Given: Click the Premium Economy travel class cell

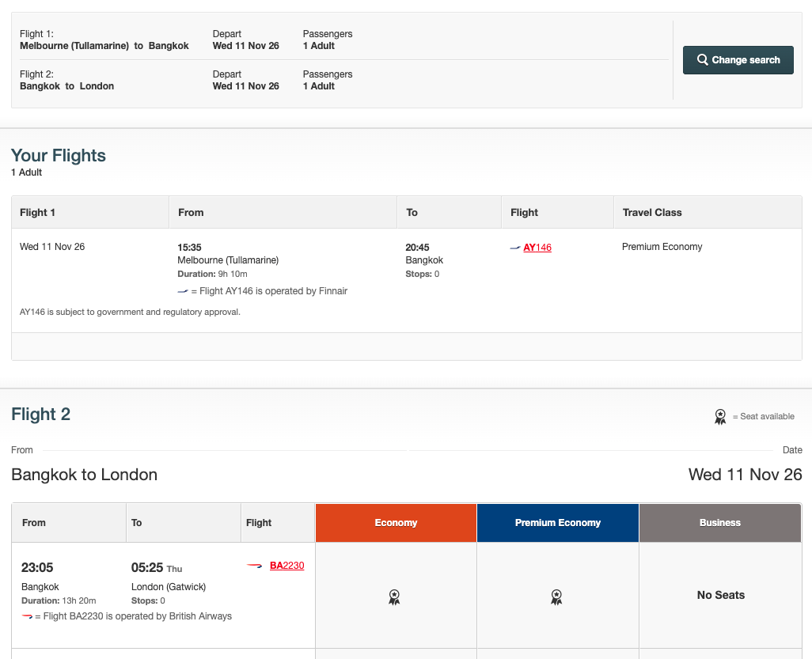Looking at the screenshot, I should (662, 247).
